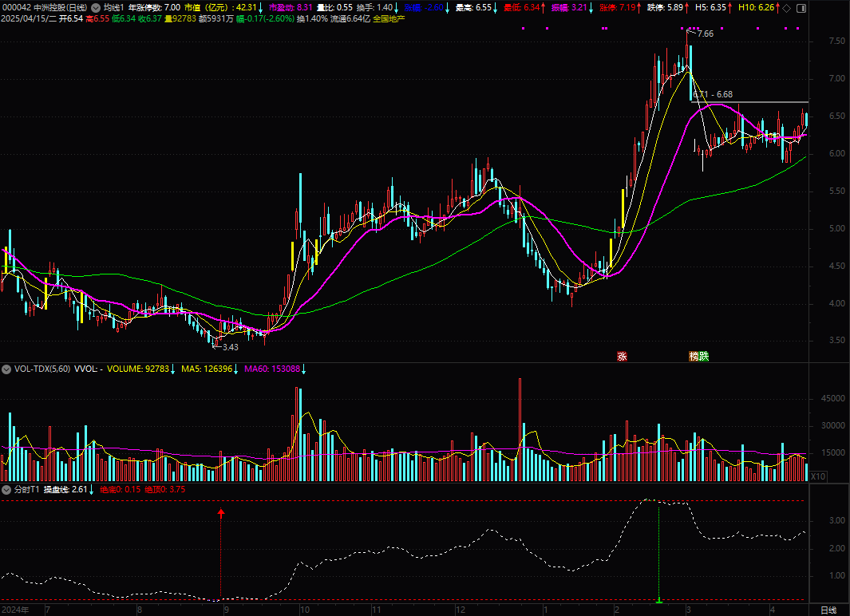
Task: Click the 换手: 1.40 readout
Action: pyautogui.click(x=374, y=8)
